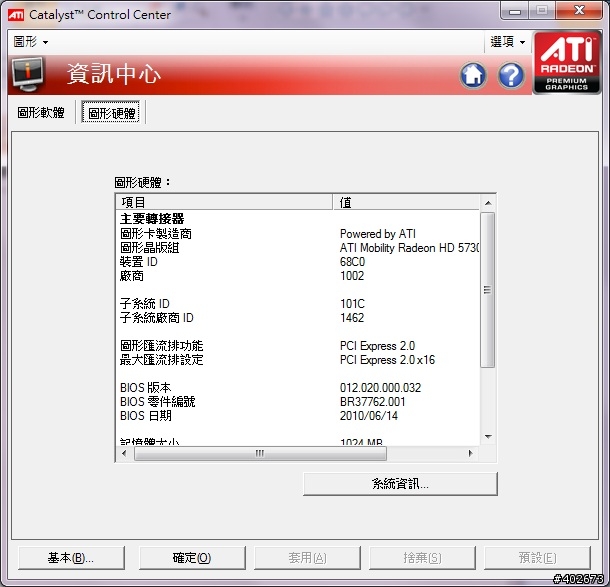Open help with the blue question mark icon
Viewport: 610px width, 587px height.
[511, 75]
